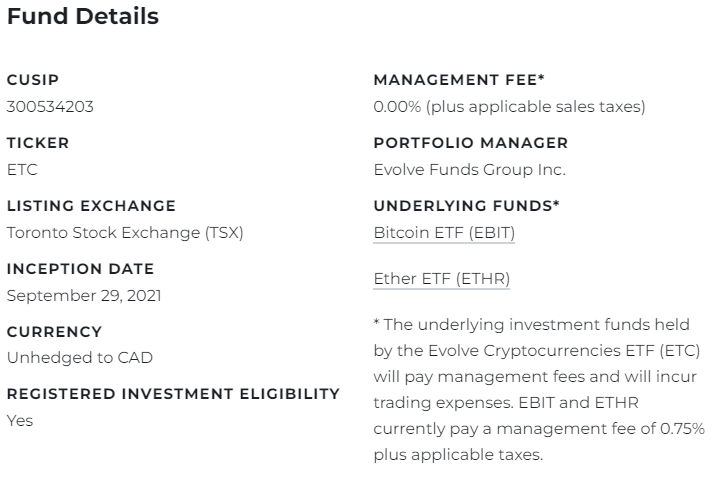
Task: Click the MANAGEMENT FEE* label
Action: (459, 80)
